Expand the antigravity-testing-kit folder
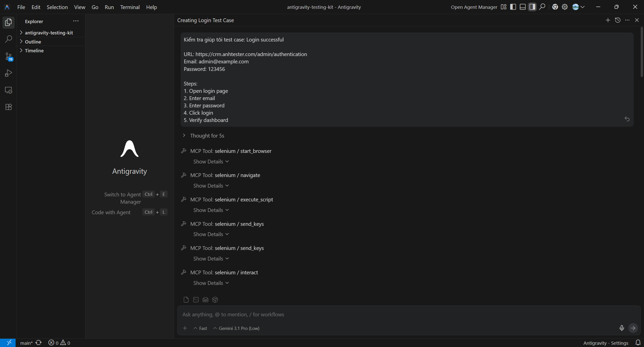The image size is (644, 347). (49, 33)
